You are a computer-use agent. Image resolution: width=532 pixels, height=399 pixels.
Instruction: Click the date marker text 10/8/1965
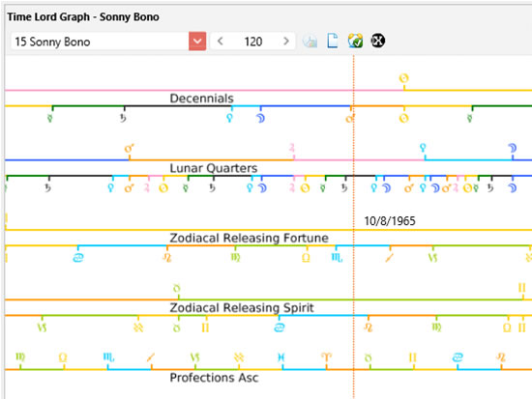(390, 221)
